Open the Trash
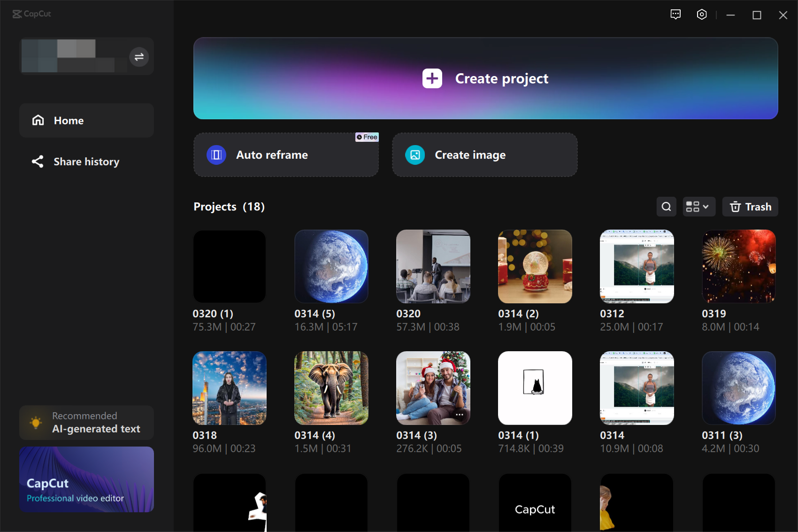This screenshot has height=532, width=798. pyautogui.click(x=750, y=207)
